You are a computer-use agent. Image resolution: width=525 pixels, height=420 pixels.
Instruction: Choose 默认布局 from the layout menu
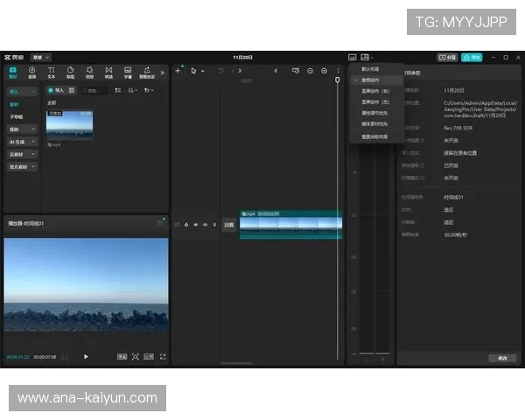coord(371,68)
